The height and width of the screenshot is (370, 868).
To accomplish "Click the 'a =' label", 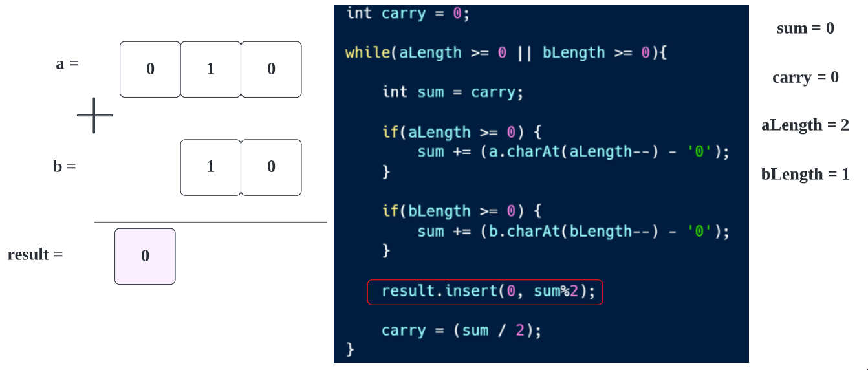I will coord(67,64).
